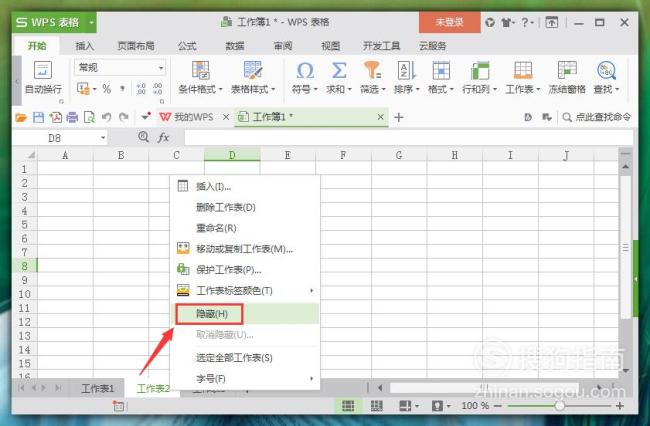Image resolution: width=650 pixels, height=426 pixels.
Task: Expand the number format 常规 combo box
Action: coord(161,68)
